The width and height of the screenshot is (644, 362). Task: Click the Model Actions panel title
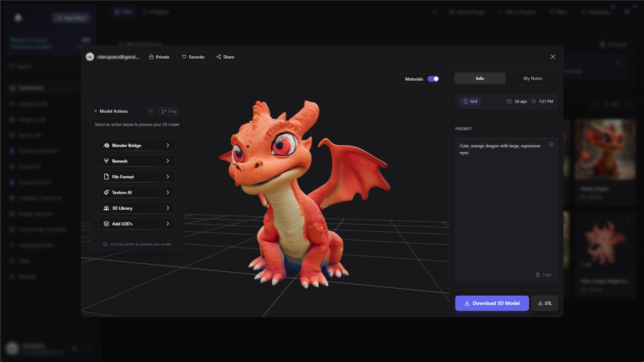pos(114,111)
